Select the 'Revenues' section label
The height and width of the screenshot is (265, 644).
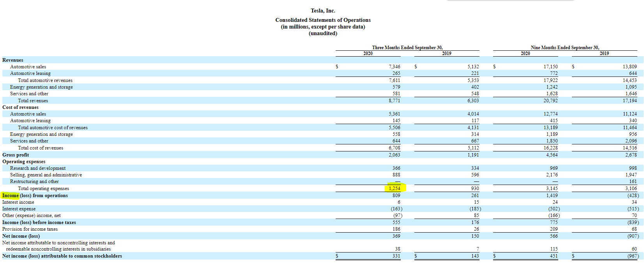point(13,60)
